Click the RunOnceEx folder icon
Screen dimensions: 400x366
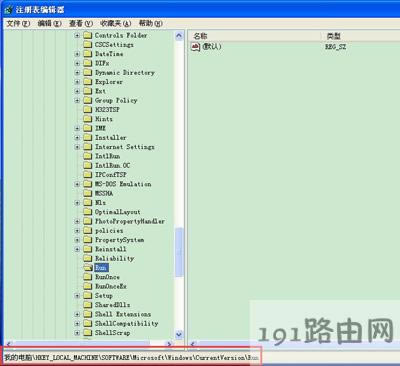88,286
